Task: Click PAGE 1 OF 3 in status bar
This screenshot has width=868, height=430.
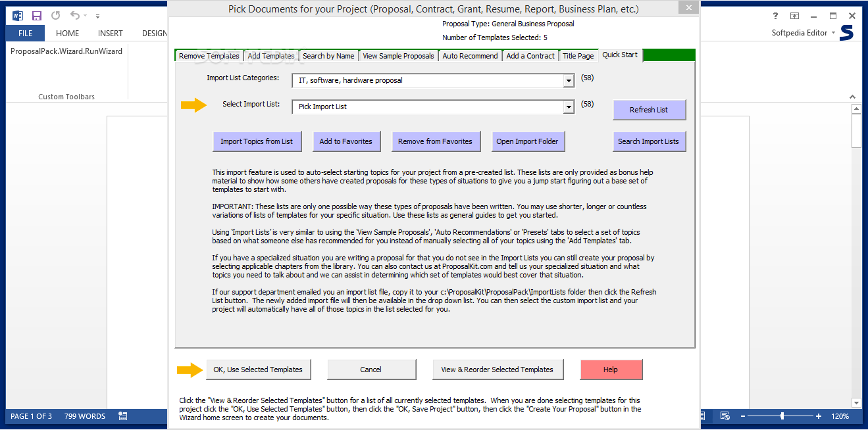Action: [x=31, y=416]
